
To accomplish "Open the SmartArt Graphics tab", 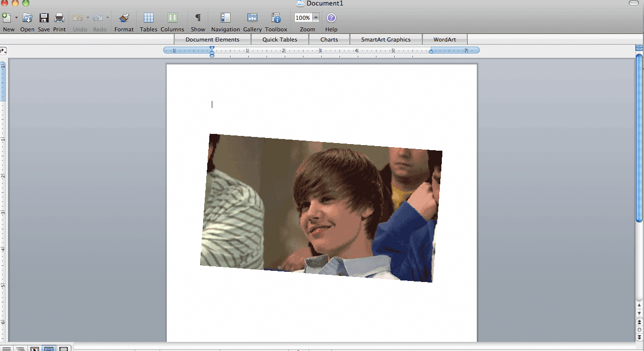I will tap(386, 40).
